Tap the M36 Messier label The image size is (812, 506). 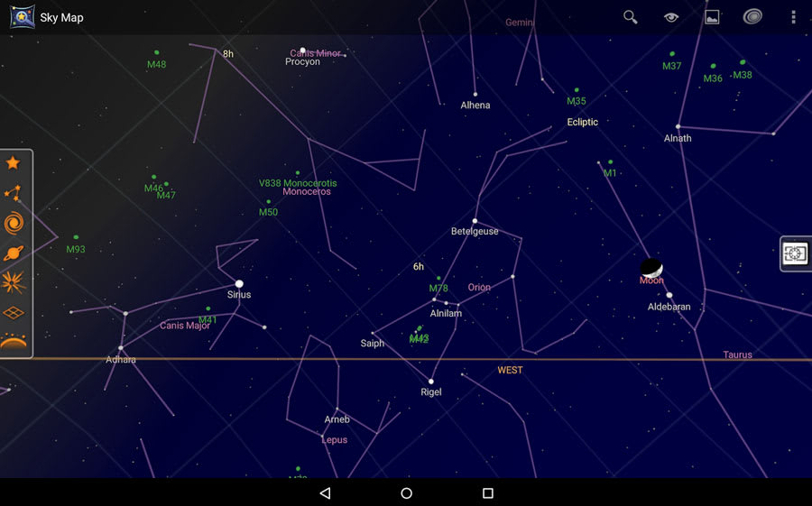tap(713, 78)
